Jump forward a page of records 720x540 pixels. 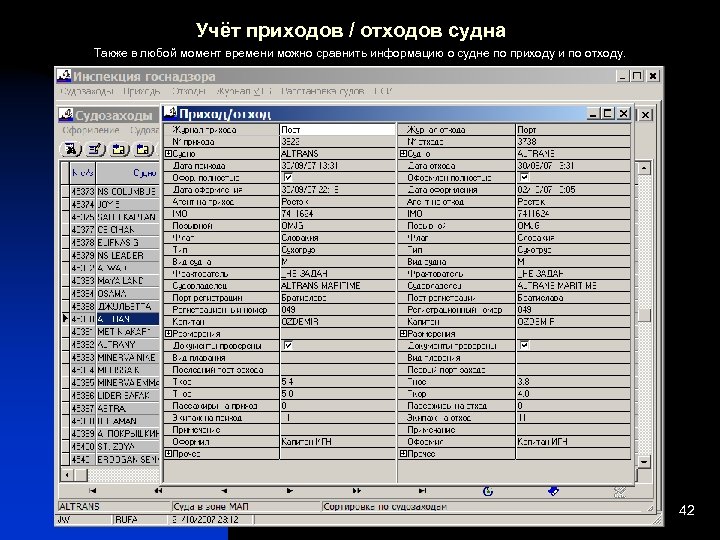pos(356,491)
